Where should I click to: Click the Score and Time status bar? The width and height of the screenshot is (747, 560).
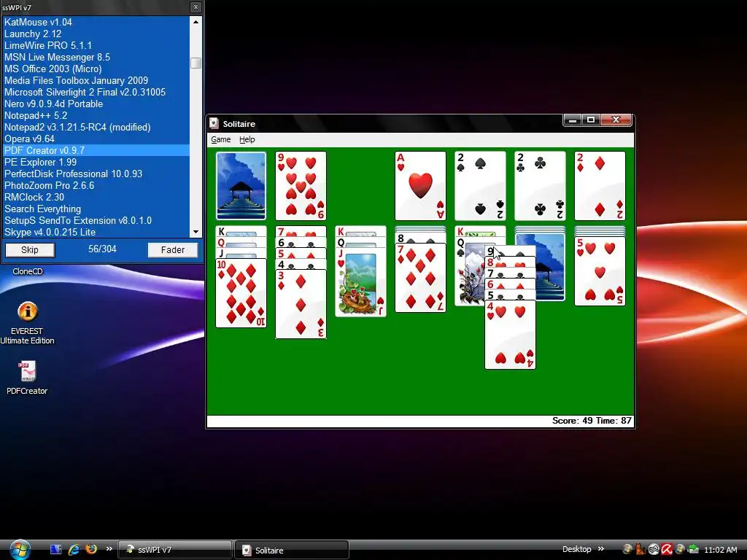pyautogui.click(x=420, y=421)
